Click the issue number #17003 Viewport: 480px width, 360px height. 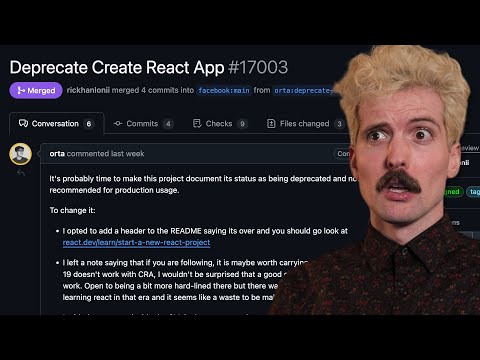click(x=258, y=67)
